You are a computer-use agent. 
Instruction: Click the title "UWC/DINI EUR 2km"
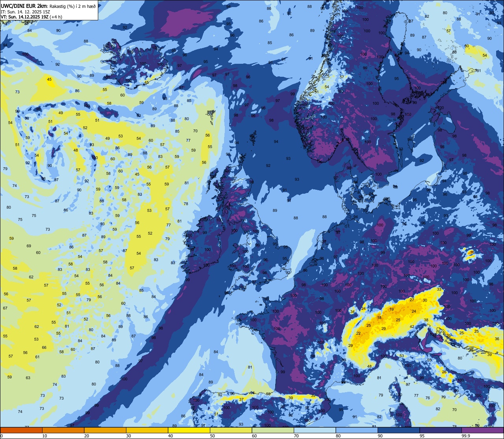point(24,6)
